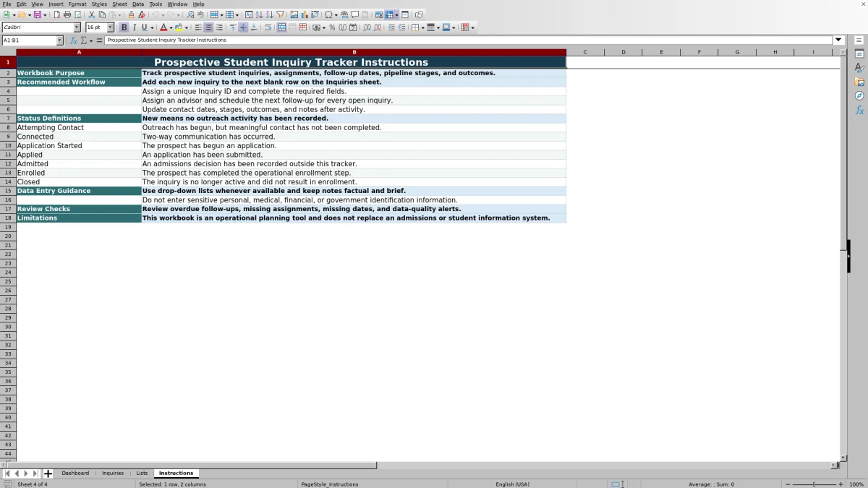
Task: Click the Insert Chart icon
Action: (x=305, y=14)
